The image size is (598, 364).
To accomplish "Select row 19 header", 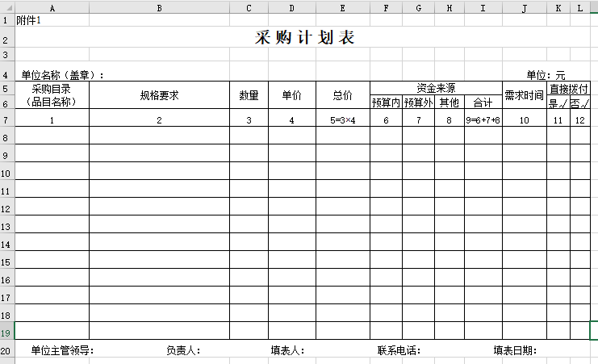I will point(6,331).
